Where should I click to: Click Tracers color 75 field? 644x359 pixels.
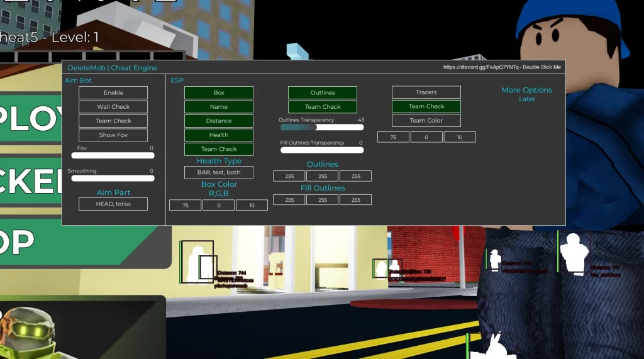[x=393, y=137]
